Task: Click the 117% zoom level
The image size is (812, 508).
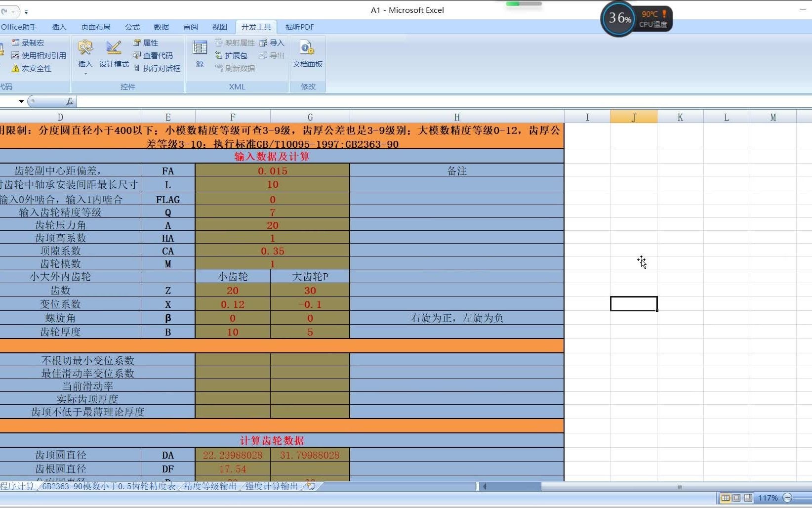Action: [x=768, y=498]
